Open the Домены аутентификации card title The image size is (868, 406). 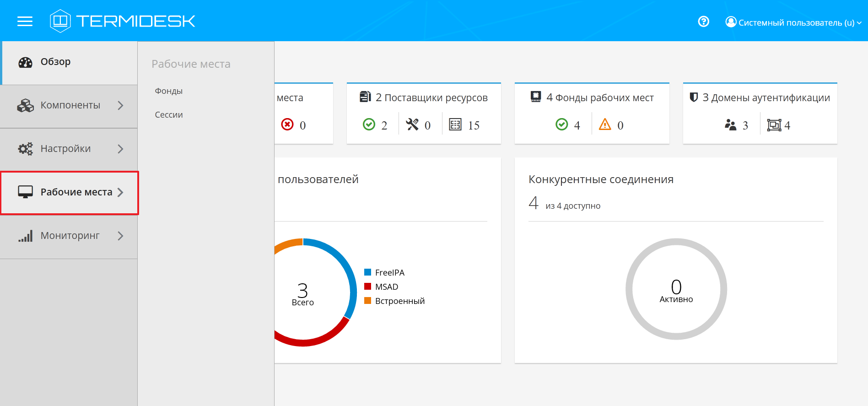(766, 97)
